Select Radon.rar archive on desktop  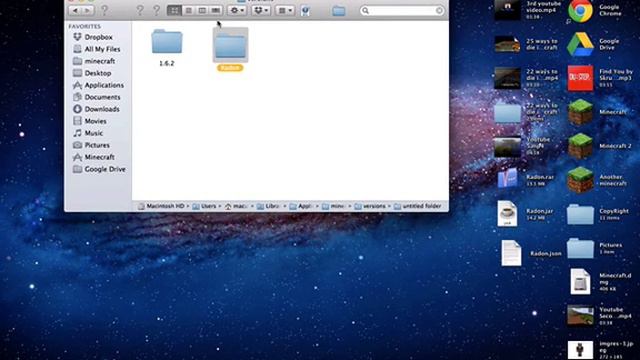tap(507, 179)
